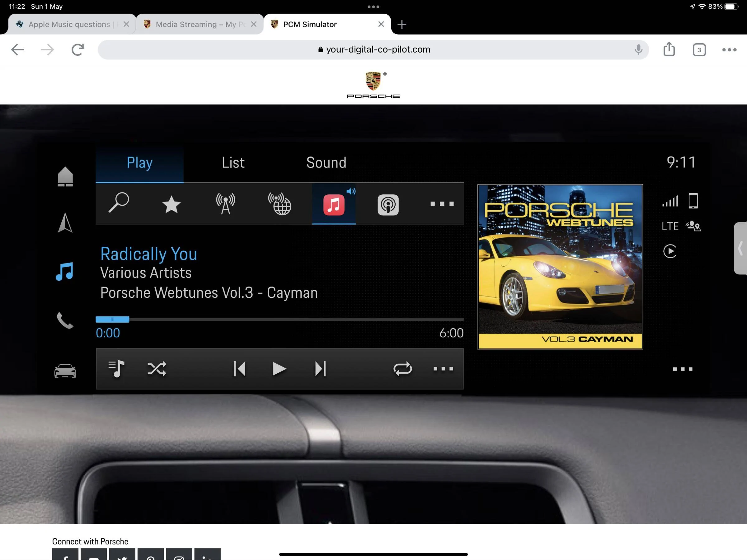Open a new browser tab
Image resolution: width=747 pixels, height=560 pixels.
coord(402,24)
